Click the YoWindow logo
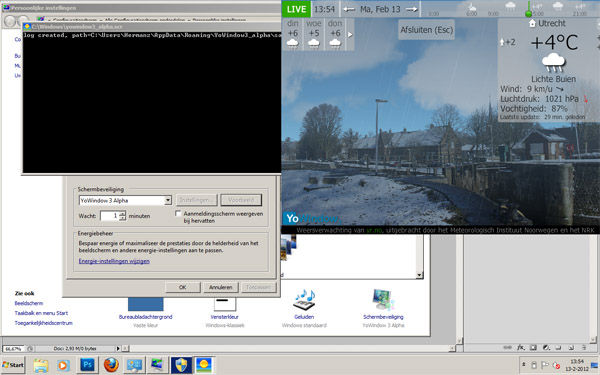This screenshot has width=600, height=375. pos(311,218)
